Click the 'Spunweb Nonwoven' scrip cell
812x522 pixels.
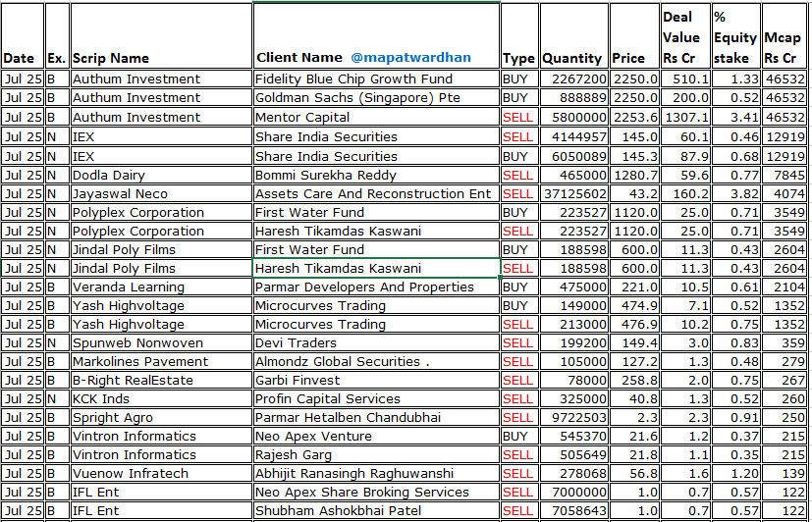[161, 343]
